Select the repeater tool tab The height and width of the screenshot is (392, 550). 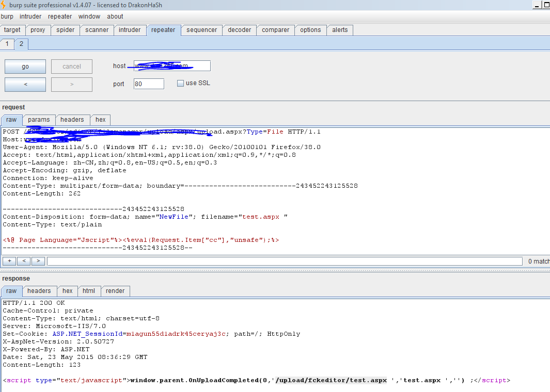(x=163, y=30)
